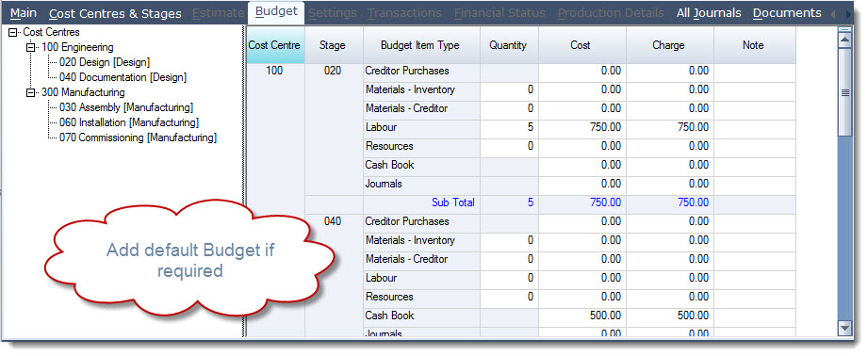Collapse the 300 Manufacturing node
This screenshot has height=356, width=868.
coord(30,92)
